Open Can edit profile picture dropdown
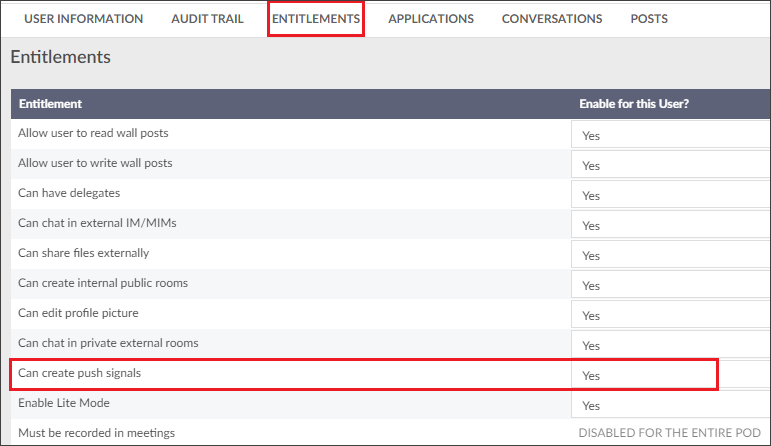771x446 pixels. 671,314
